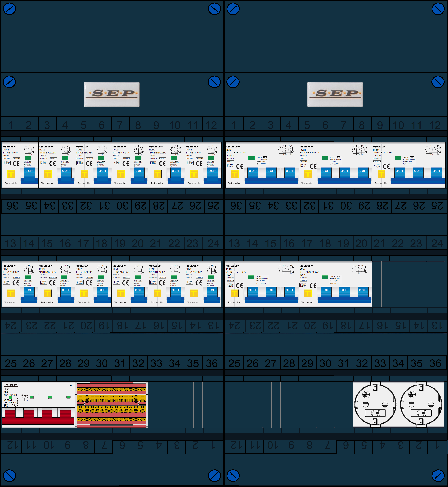Click the top-right screw of the right panel
The height and width of the screenshot is (487, 448).
tap(438, 9)
